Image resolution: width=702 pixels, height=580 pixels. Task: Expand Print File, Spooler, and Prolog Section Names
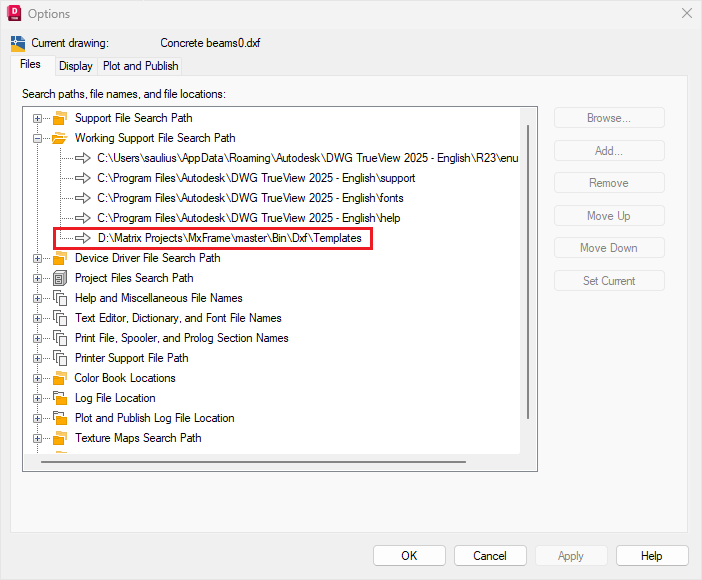pos(37,339)
